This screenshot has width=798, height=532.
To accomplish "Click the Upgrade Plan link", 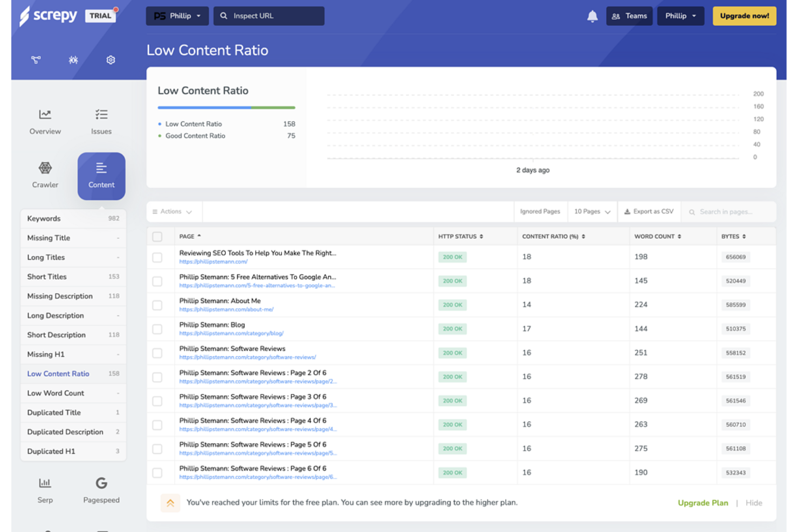I will tap(703, 503).
